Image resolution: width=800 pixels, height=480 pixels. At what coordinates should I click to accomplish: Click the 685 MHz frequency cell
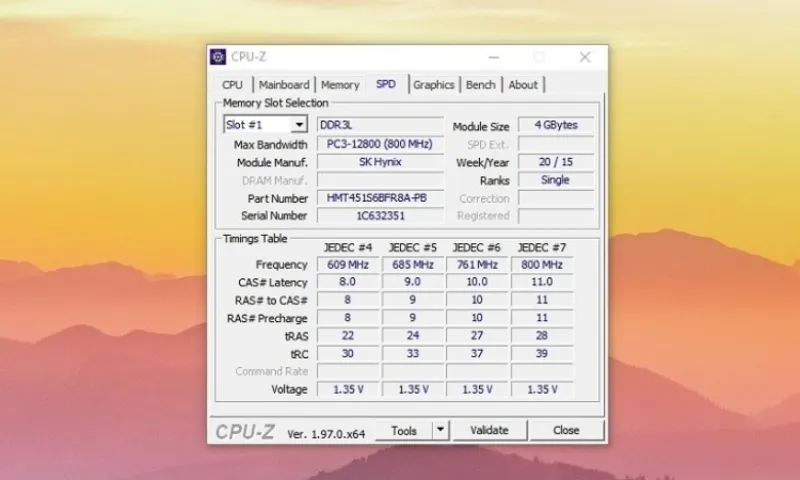pos(412,264)
